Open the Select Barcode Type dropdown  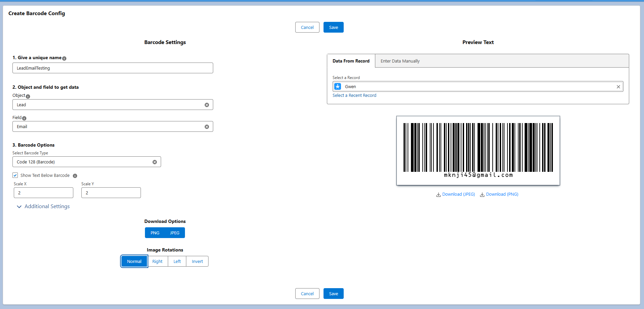pos(82,162)
